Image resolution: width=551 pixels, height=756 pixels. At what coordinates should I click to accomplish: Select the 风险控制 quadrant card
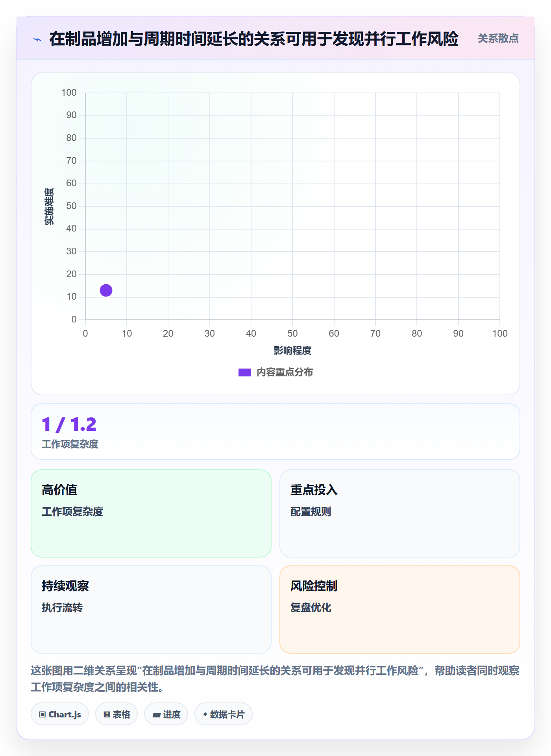coord(399,609)
